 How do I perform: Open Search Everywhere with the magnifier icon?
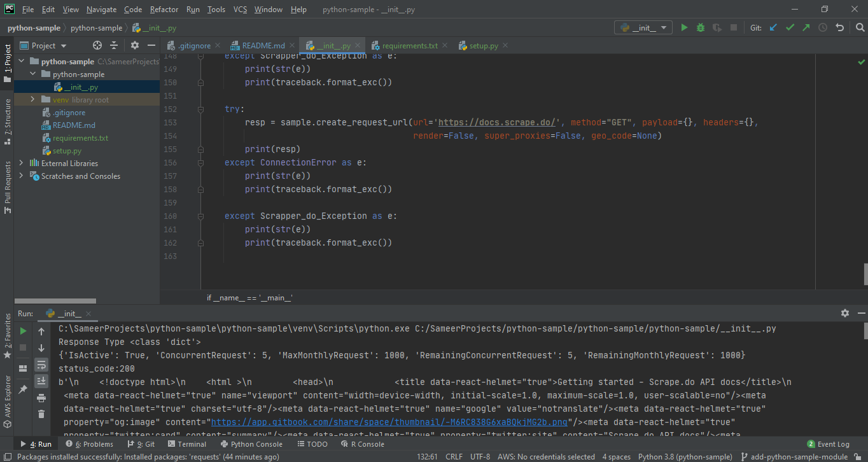point(859,27)
